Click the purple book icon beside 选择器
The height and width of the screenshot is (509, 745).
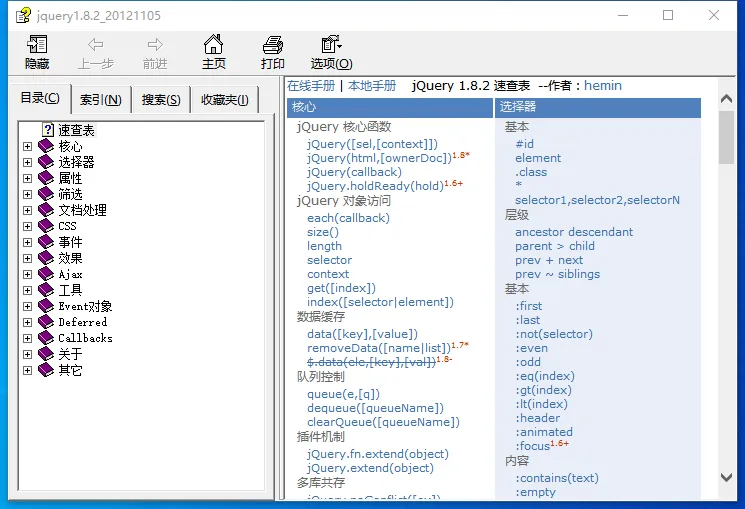coord(46,162)
